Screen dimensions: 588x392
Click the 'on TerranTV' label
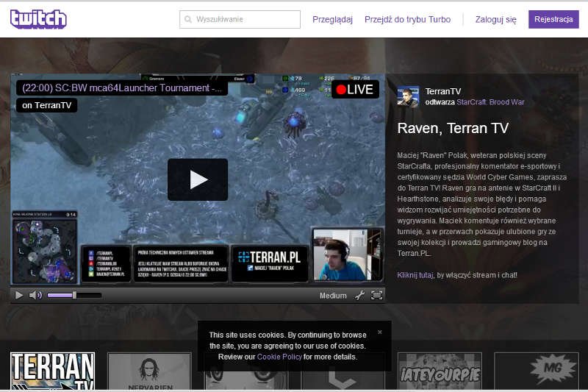[47, 105]
